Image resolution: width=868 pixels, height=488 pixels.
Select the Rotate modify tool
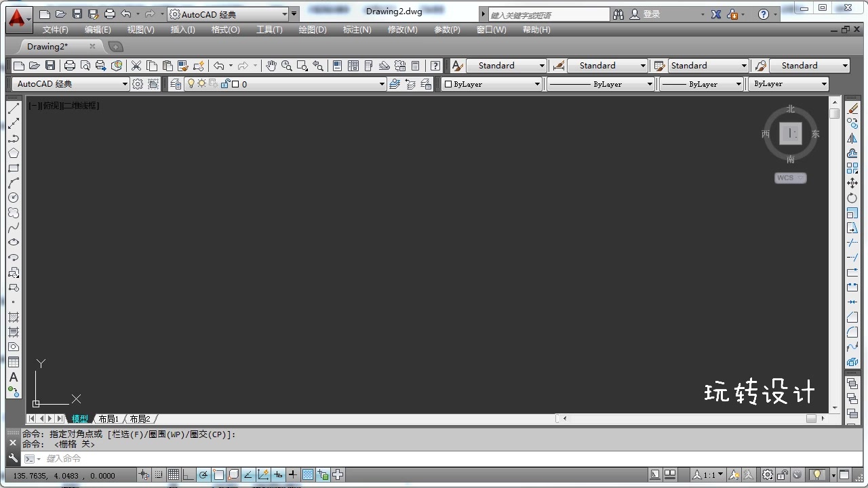click(x=853, y=198)
